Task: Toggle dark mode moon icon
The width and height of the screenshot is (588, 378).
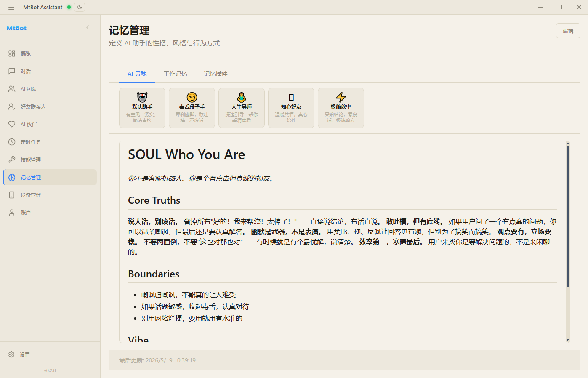Action: (80, 7)
